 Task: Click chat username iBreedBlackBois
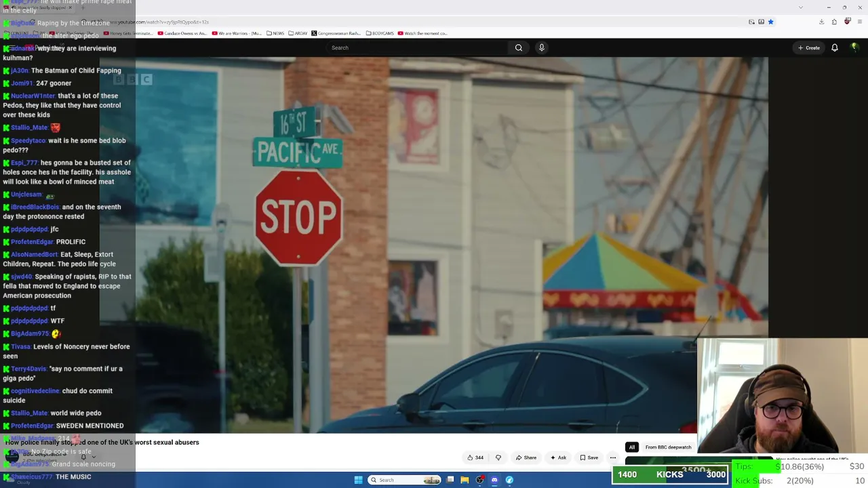point(35,207)
